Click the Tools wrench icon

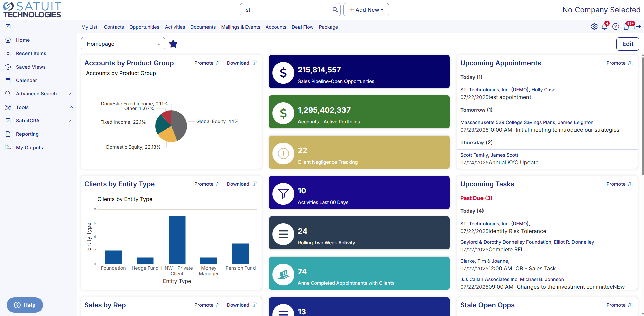[8, 107]
